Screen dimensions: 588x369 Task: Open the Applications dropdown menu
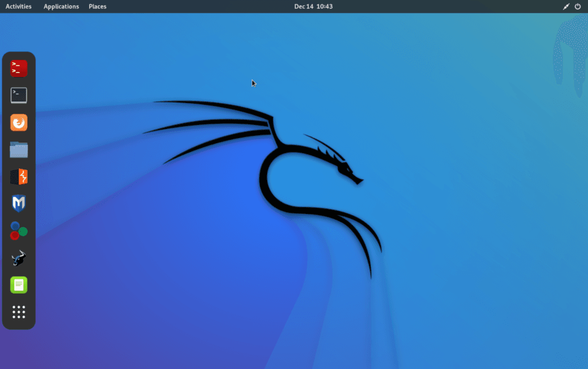coord(61,6)
